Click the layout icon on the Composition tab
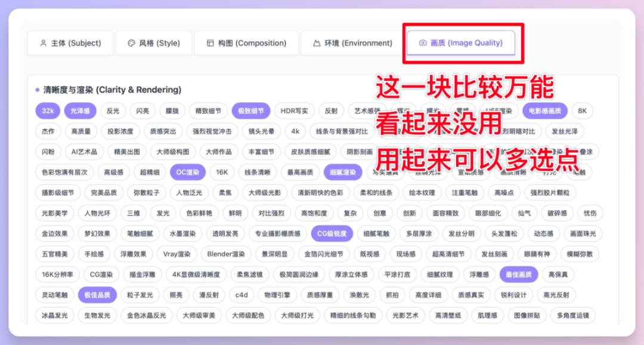This screenshot has width=644, height=345. point(210,43)
